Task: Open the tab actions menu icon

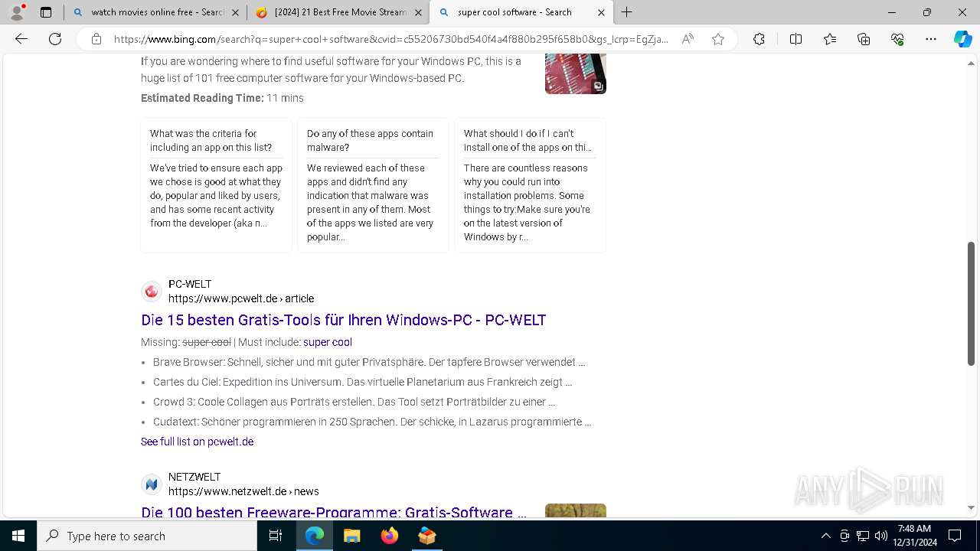Action: (x=46, y=12)
